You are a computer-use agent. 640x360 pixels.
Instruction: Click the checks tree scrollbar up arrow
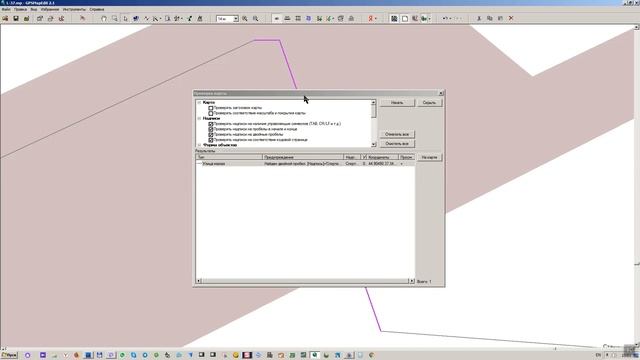(x=373, y=102)
